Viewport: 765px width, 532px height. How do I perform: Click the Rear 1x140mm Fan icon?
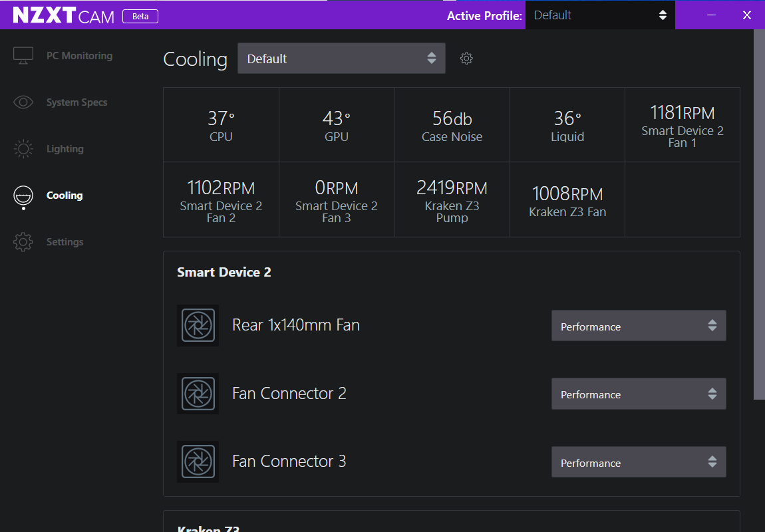click(x=198, y=325)
